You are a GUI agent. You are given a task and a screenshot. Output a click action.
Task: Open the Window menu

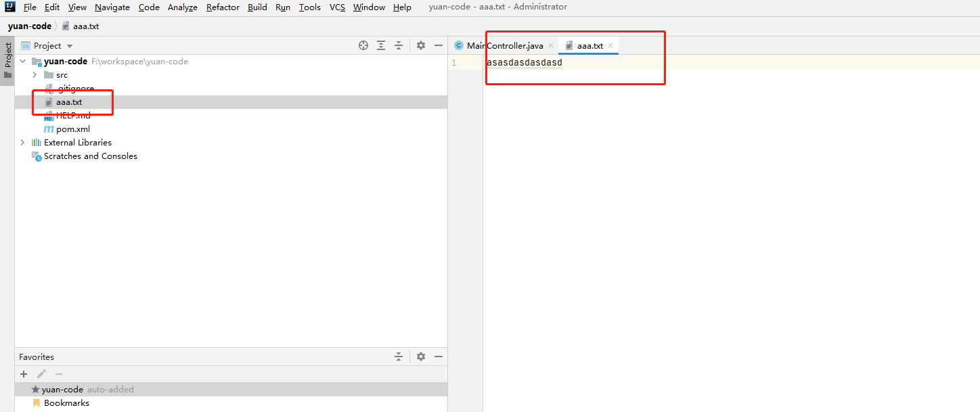[x=369, y=7]
